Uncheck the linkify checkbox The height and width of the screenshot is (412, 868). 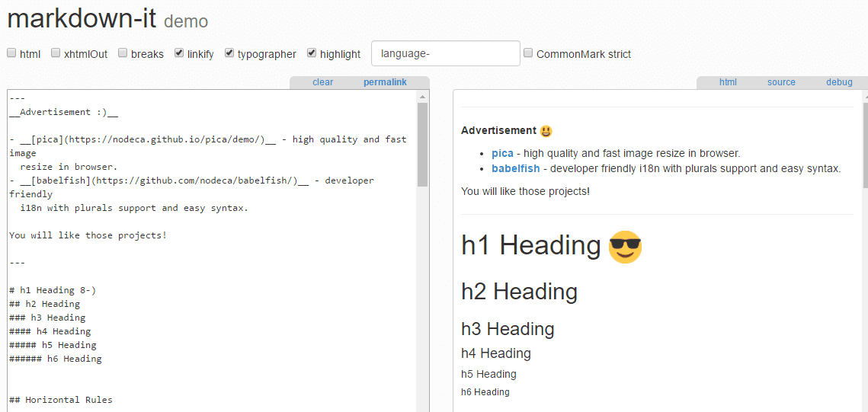[x=179, y=53]
